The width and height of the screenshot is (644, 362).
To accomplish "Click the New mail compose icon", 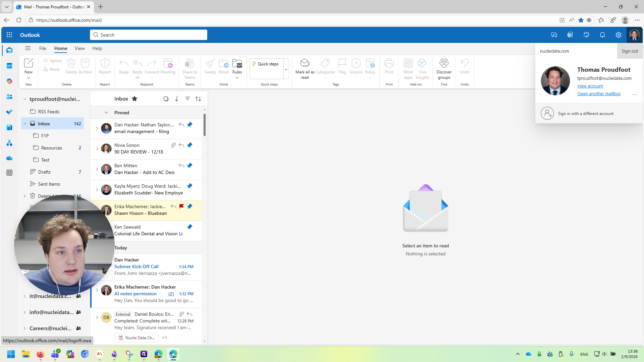I will pyautogui.click(x=29, y=63).
